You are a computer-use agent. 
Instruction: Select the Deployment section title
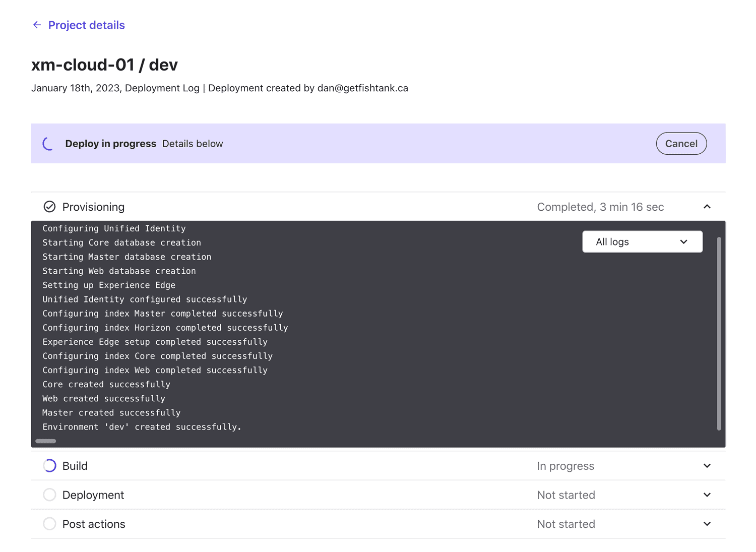[x=93, y=495]
